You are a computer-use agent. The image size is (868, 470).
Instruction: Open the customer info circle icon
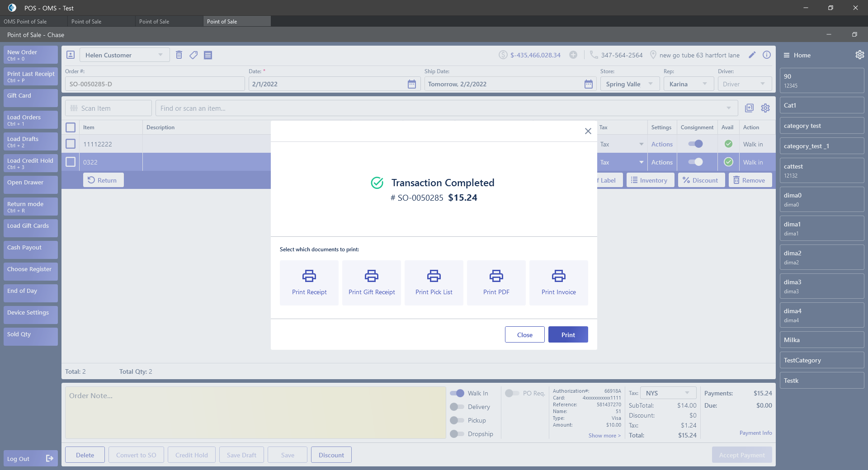(767, 55)
